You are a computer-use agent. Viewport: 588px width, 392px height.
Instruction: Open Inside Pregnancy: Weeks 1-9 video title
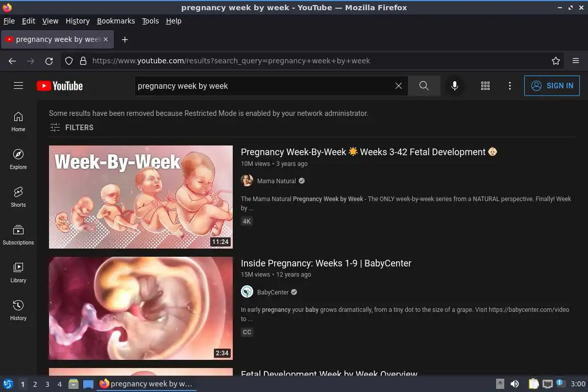tap(326, 263)
